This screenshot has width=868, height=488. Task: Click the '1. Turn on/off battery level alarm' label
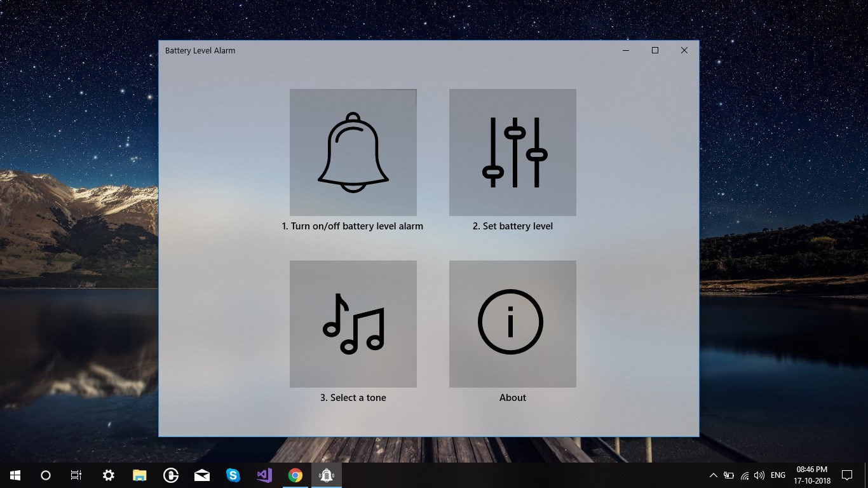point(353,226)
